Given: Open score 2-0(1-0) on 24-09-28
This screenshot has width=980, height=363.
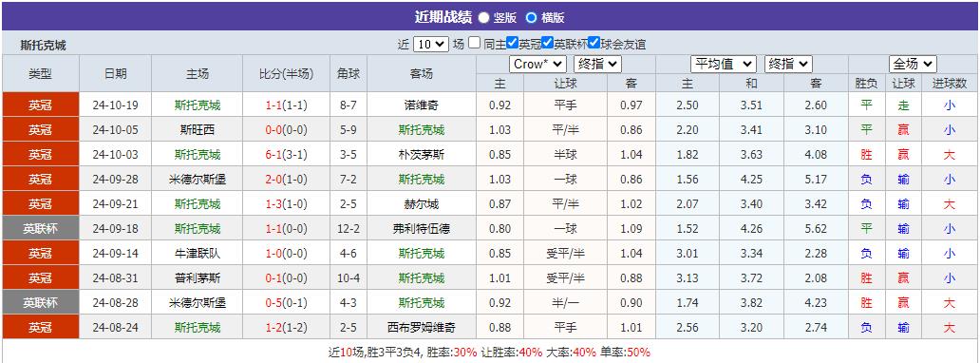Looking at the screenshot, I should point(286,180).
